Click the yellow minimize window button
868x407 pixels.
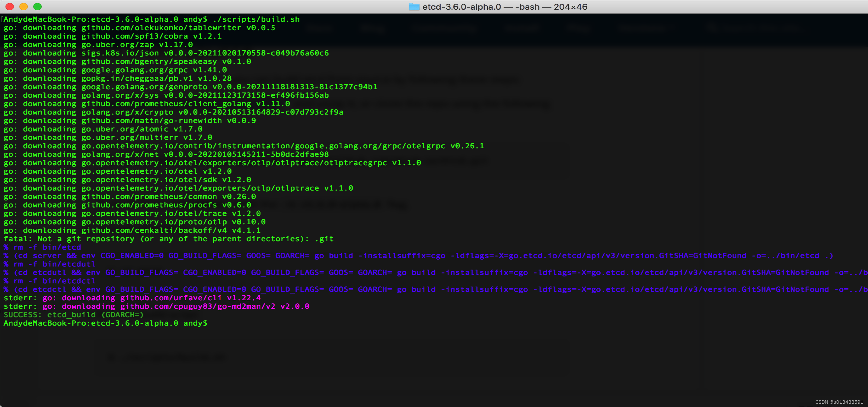click(23, 6)
